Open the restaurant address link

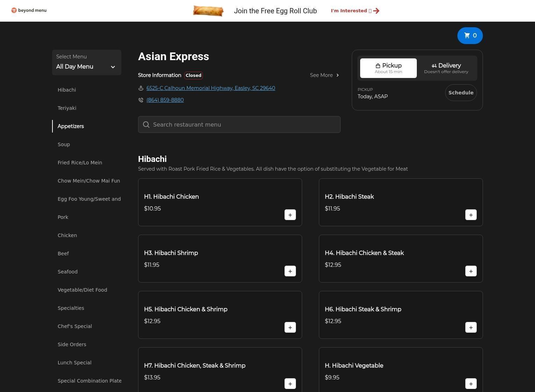211,88
